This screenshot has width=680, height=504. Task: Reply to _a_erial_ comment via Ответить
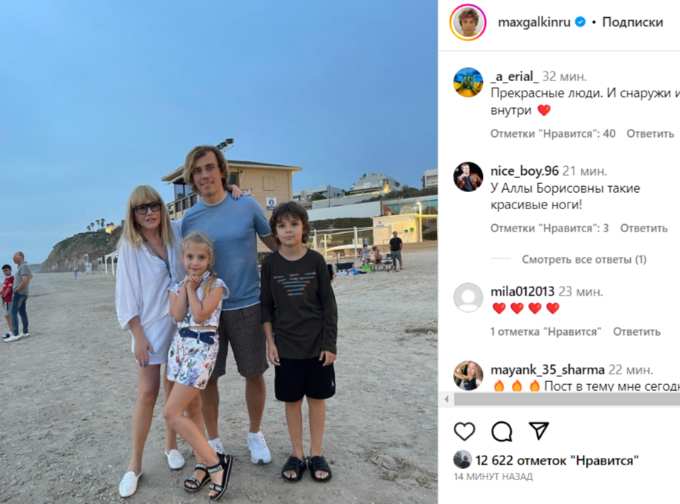(650, 134)
